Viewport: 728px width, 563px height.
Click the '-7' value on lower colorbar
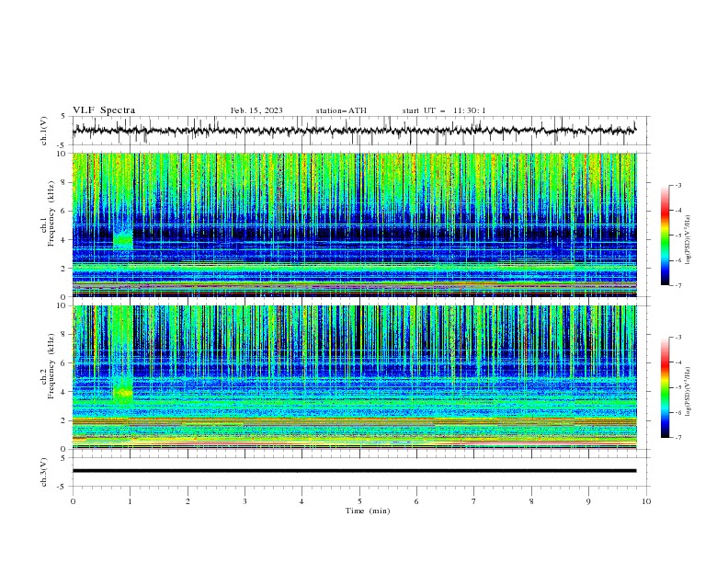click(677, 438)
